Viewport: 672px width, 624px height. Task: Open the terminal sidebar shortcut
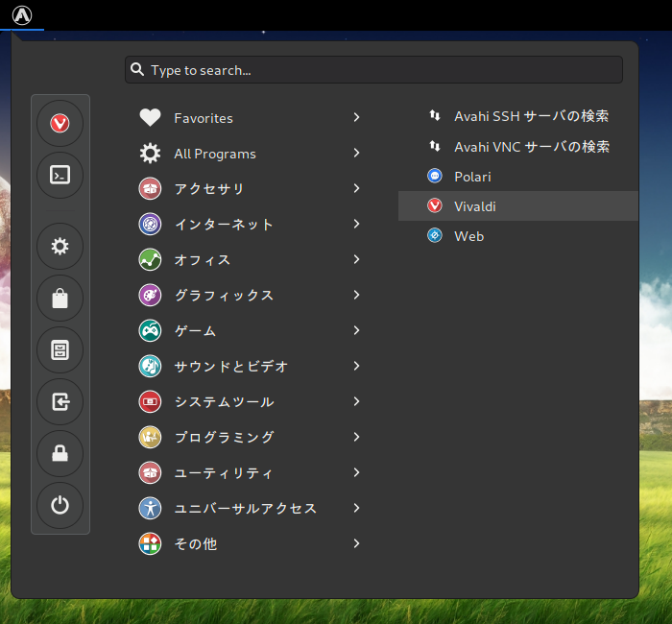(x=60, y=175)
